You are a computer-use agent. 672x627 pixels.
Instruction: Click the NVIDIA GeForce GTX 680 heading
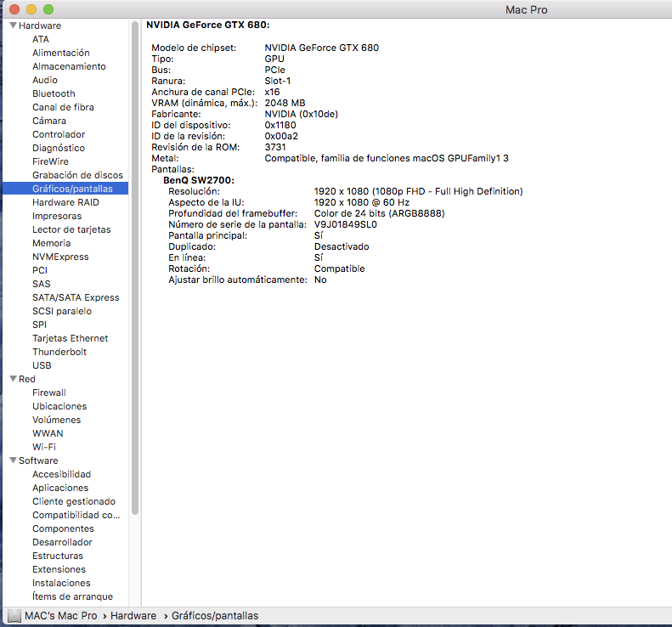(208, 25)
